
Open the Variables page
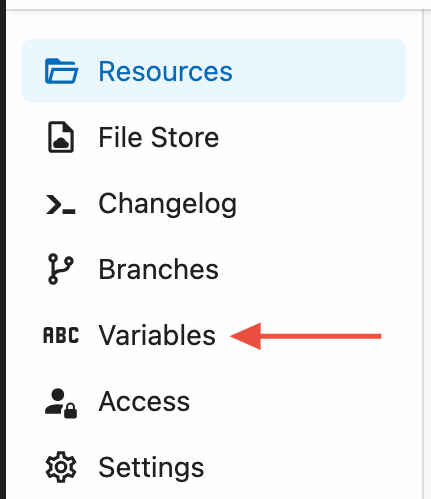[x=157, y=335]
